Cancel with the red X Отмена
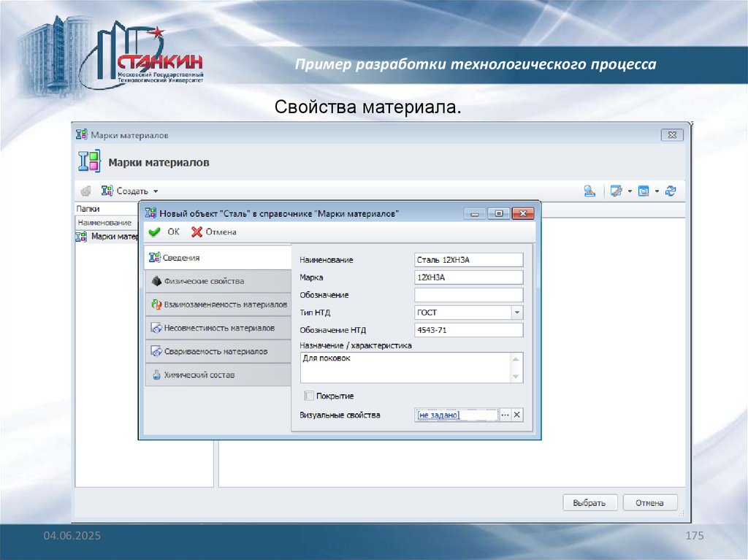748x560 pixels. pyautogui.click(x=214, y=232)
